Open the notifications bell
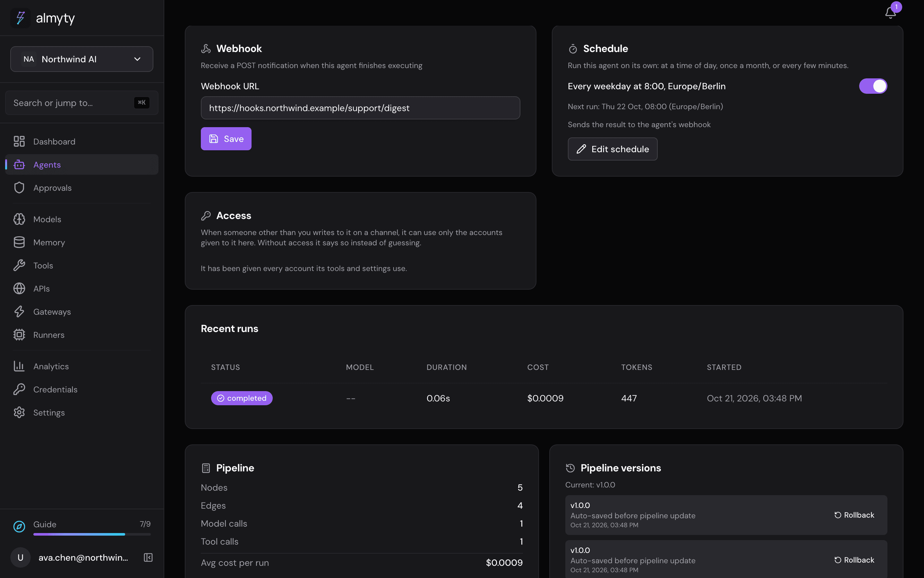The image size is (924, 578). pyautogui.click(x=890, y=13)
